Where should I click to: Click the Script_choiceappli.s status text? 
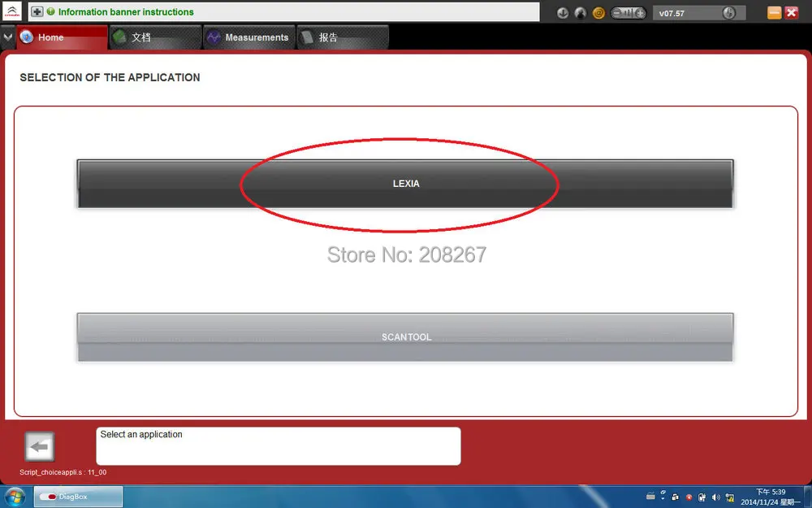click(63, 472)
